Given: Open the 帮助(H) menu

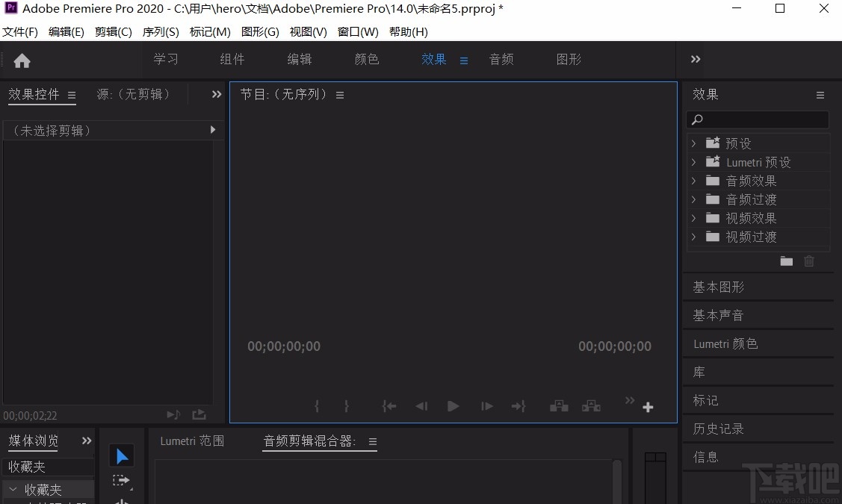Looking at the screenshot, I should [408, 31].
